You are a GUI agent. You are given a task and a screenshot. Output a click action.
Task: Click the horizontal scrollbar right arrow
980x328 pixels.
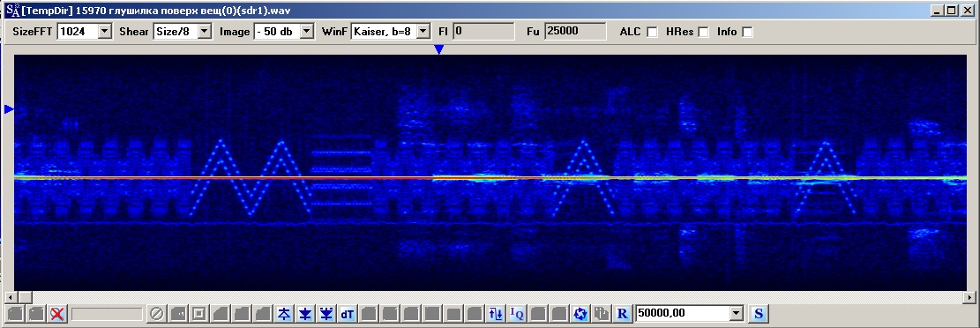(970, 297)
